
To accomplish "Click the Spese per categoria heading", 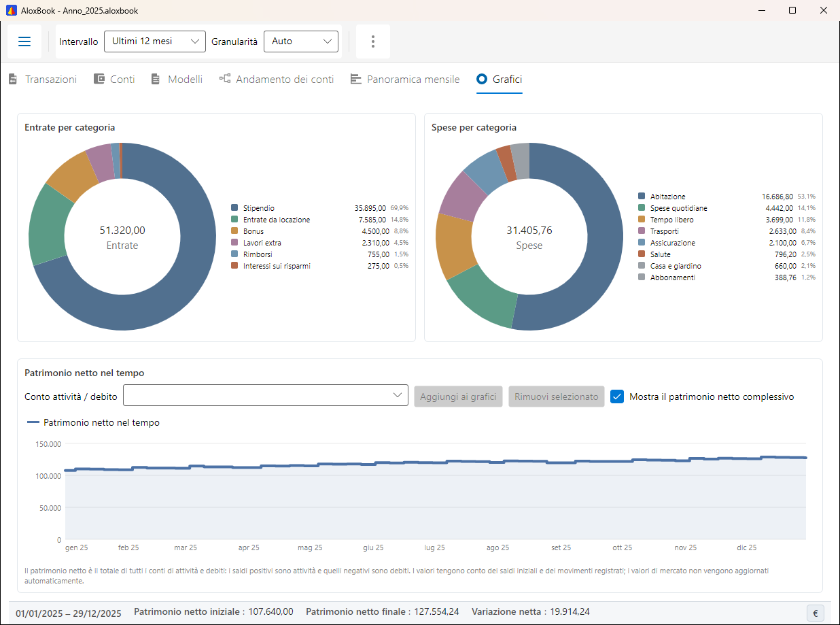I will [x=474, y=127].
